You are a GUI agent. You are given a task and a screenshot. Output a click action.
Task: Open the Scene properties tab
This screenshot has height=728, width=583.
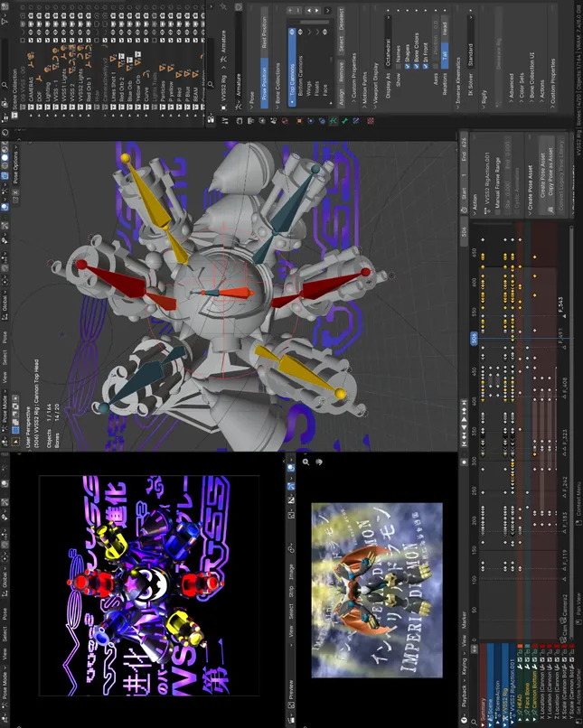pyautogui.click(x=273, y=121)
